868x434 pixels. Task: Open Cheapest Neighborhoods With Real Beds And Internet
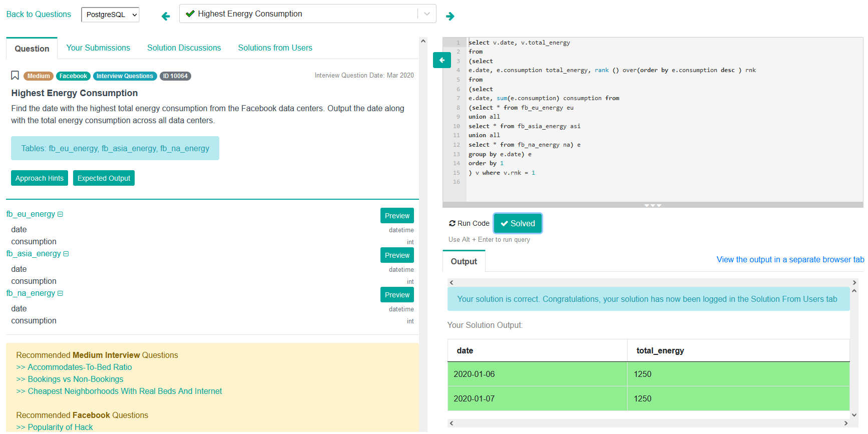[x=125, y=391]
